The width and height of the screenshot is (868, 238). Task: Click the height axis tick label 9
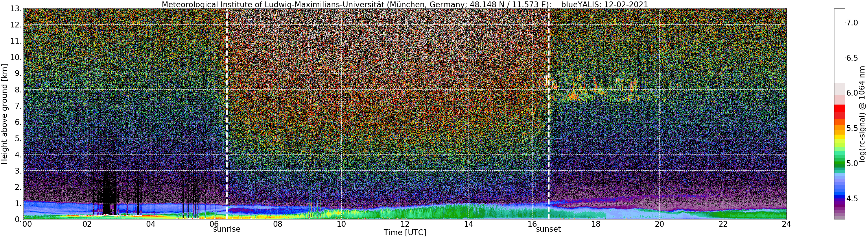click(18, 73)
